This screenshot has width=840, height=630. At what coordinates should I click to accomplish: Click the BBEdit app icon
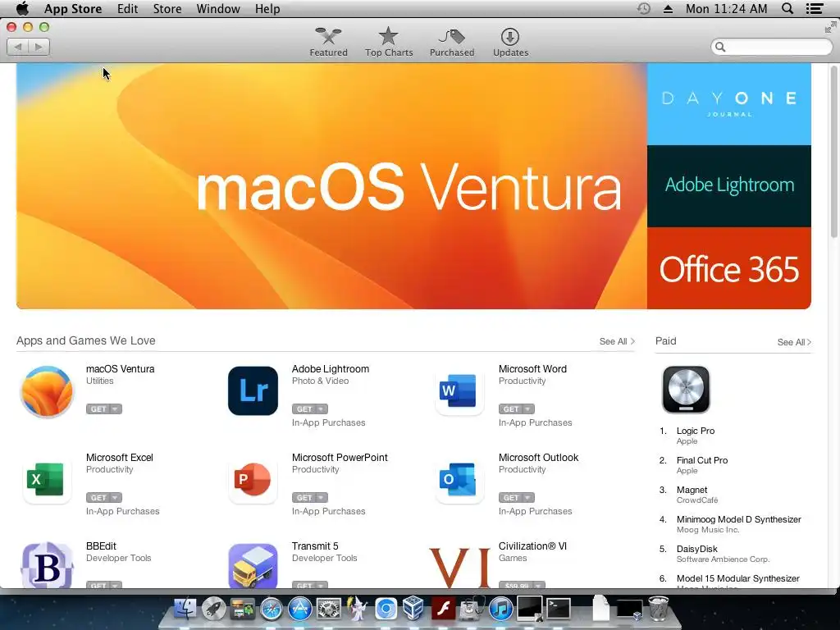47,565
